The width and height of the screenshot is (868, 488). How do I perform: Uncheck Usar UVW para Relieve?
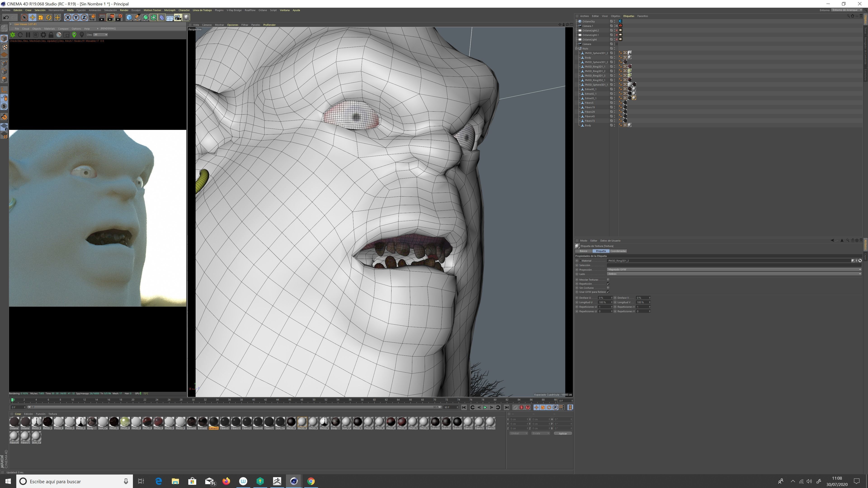(608, 292)
